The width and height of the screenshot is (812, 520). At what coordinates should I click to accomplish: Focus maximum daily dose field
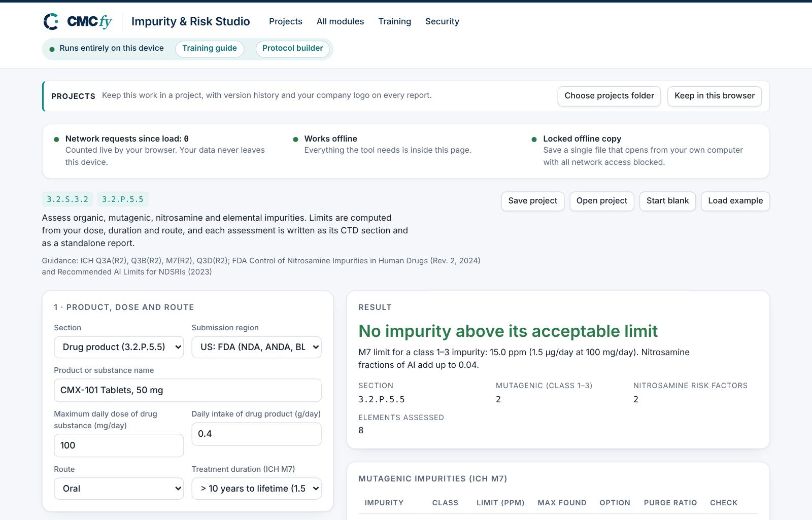point(119,445)
